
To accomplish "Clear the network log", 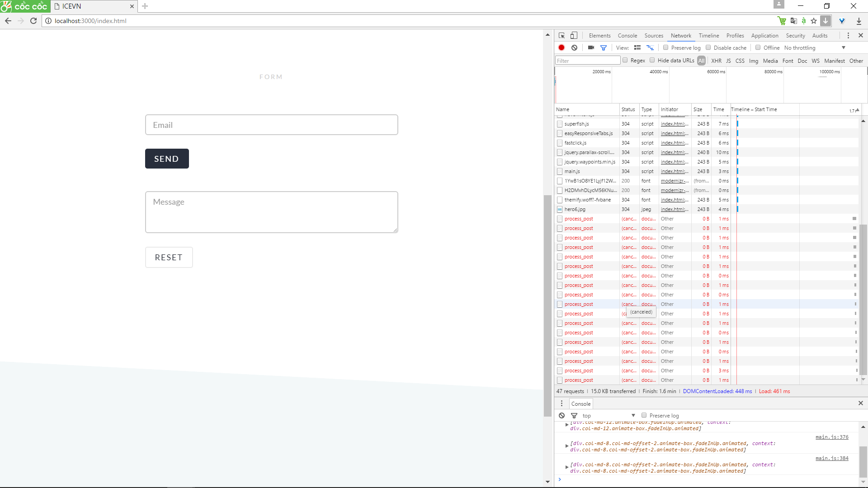I will 574,47.
